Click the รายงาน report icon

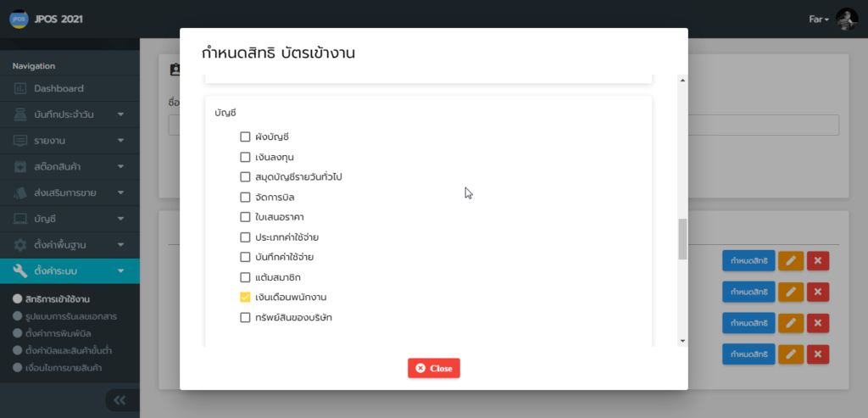tap(20, 141)
